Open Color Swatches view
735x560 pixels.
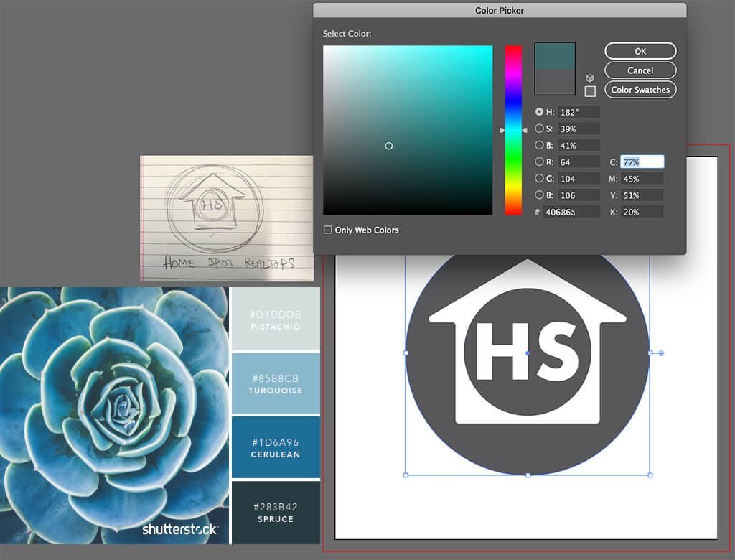[x=640, y=90]
